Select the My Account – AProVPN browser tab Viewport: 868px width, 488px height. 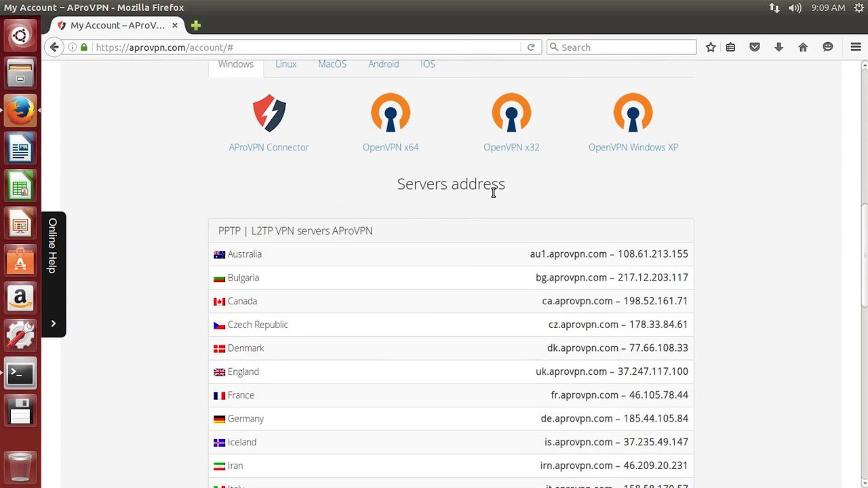(x=117, y=26)
